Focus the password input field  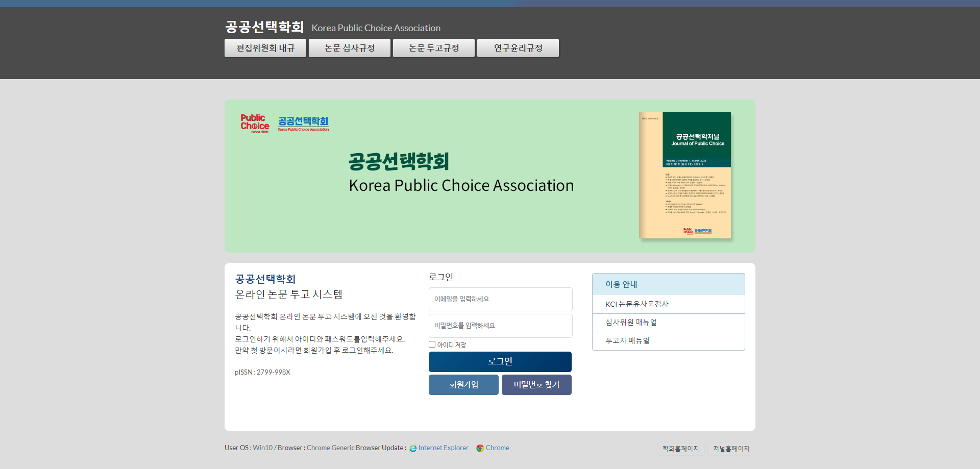(x=501, y=326)
